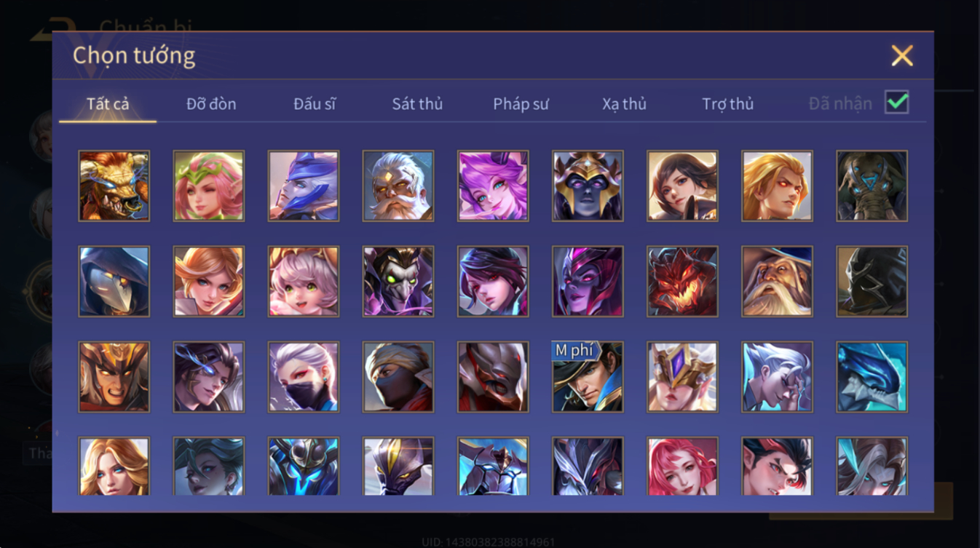Toggle the Đã nhận checkbox
This screenshot has height=548, width=980.
(896, 103)
